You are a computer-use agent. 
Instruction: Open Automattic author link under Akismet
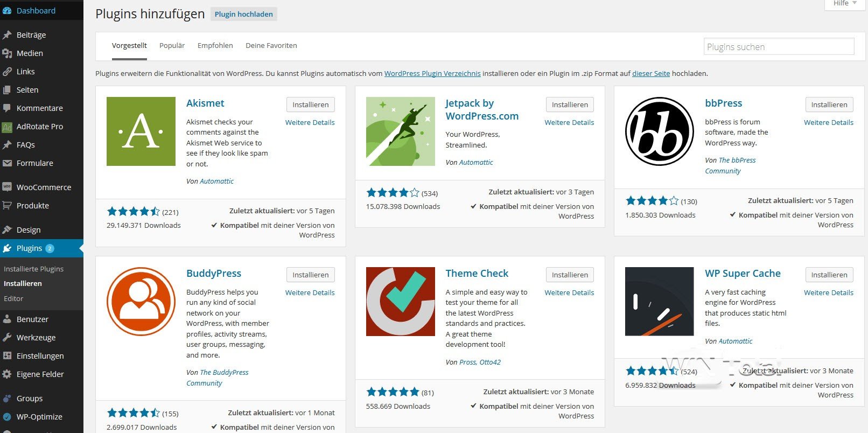pyautogui.click(x=217, y=181)
